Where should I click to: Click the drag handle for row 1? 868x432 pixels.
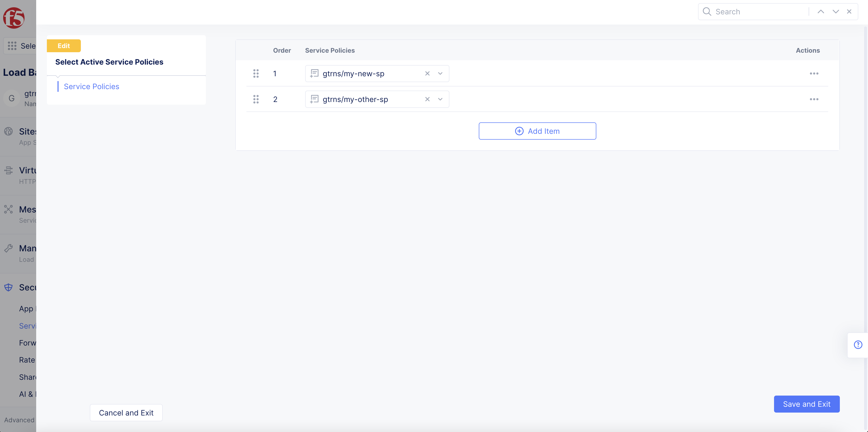[x=256, y=74]
